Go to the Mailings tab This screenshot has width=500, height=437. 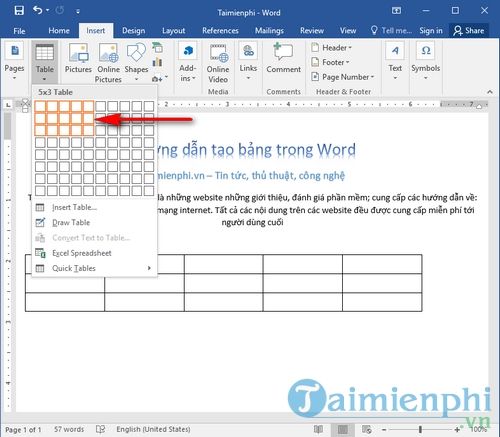point(269,31)
